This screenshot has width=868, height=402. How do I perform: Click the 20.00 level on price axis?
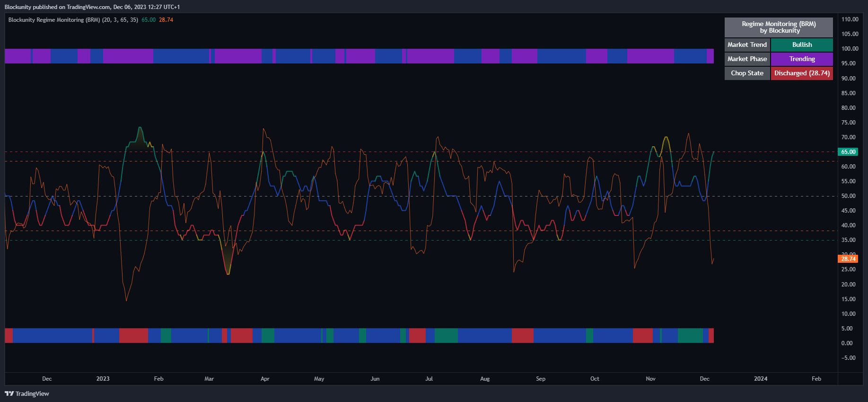pyautogui.click(x=849, y=285)
